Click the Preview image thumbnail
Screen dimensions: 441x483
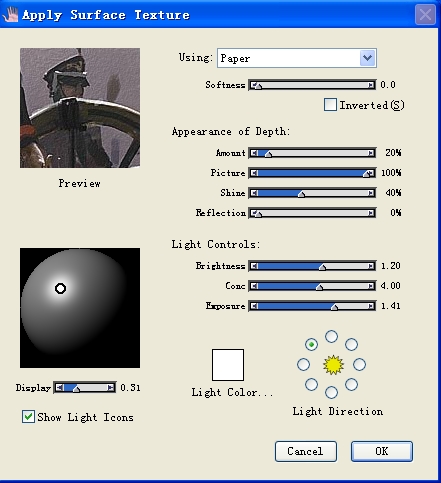tap(80, 108)
